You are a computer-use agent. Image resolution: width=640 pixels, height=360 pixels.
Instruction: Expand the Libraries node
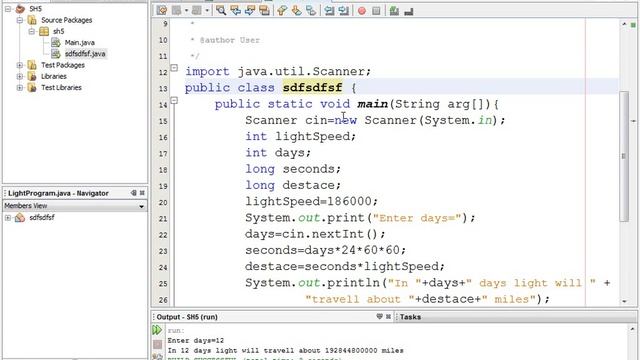(x=20, y=76)
